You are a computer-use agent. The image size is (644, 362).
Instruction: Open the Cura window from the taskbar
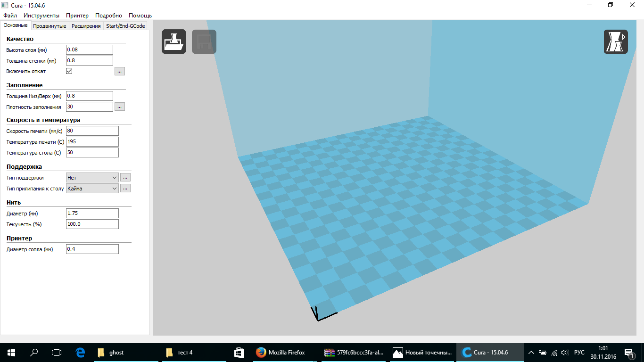489,352
